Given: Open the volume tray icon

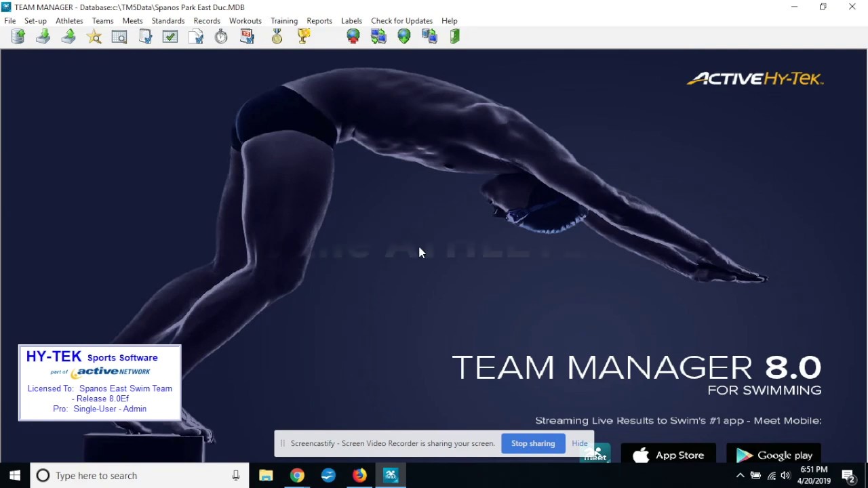Looking at the screenshot, I should (787, 476).
